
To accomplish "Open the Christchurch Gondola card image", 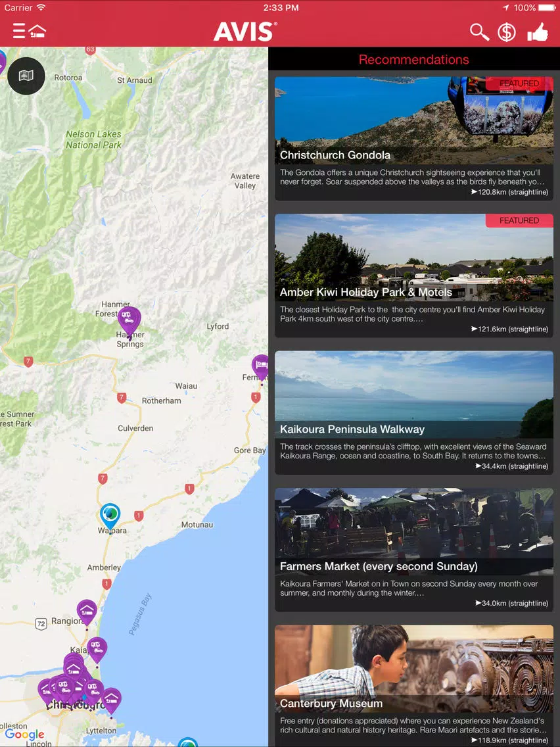I will (x=414, y=120).
